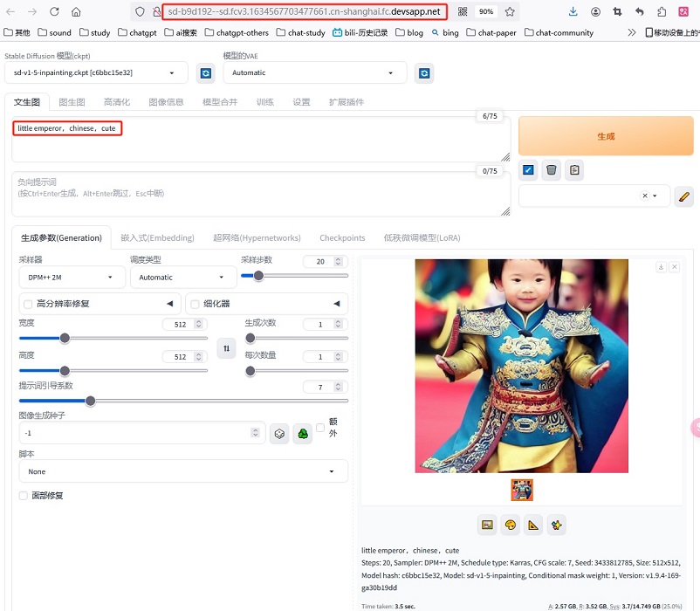Open the bing bookmark
Viewport: 700px width, 611px height.
click(x=445, y=32)
